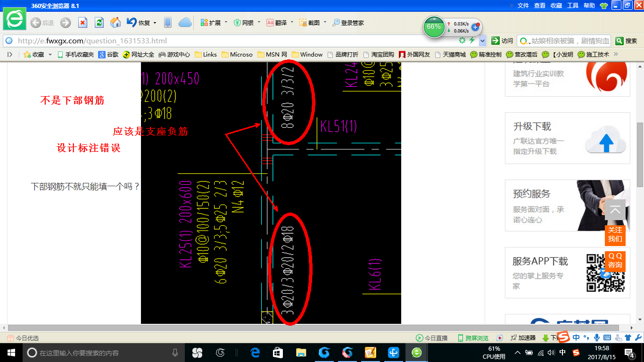
Task: Show more bookmarks with the » chevron
Action: [x=616, y=55]
